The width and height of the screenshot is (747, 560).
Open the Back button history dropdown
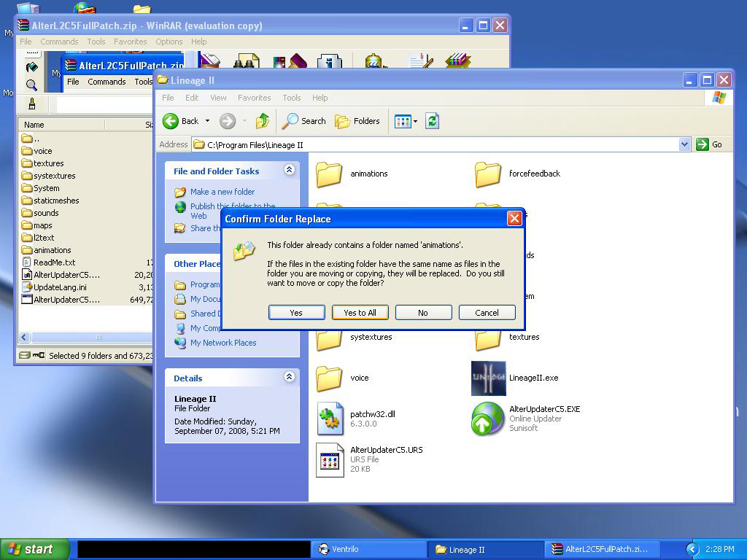click(207, 121)
